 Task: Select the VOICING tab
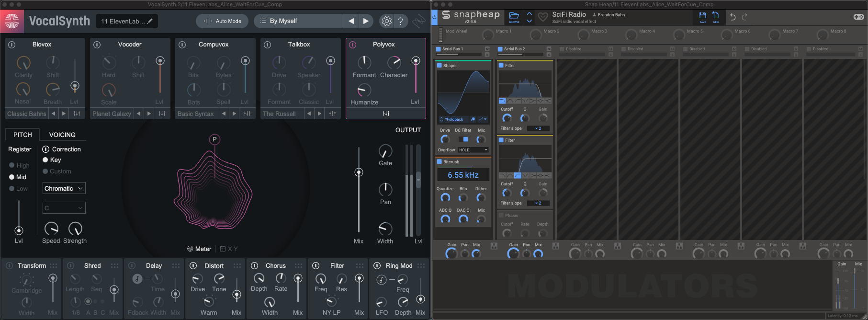[62, 135]
